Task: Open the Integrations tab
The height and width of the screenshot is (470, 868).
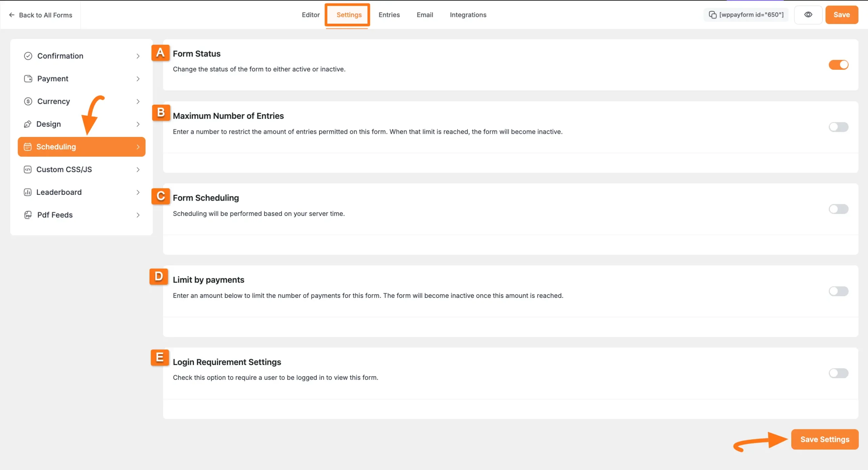Action: (468, 15)
